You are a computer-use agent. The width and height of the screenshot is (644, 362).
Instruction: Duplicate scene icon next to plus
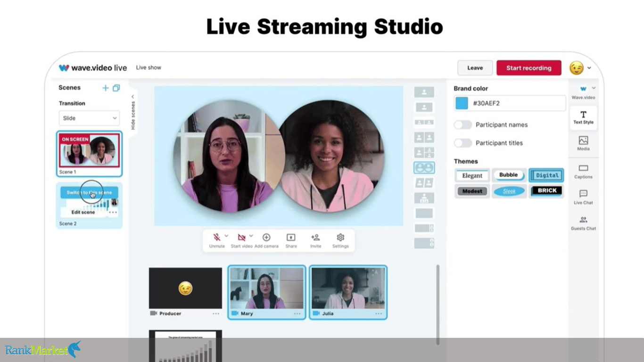click(x=116, y=88)
